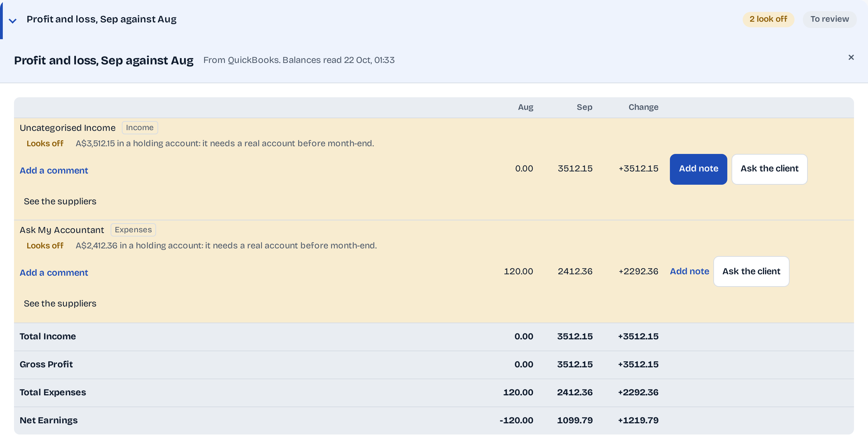The width and height of the screenshot is (868, 438).
Task: Ask the client about Ask My Accountant
Action: (751, 271)
